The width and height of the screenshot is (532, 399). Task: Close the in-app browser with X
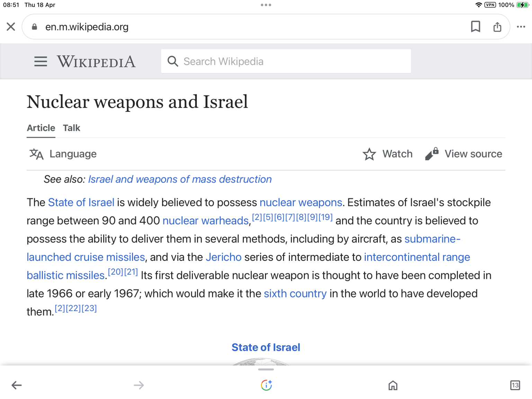(11, 27)
